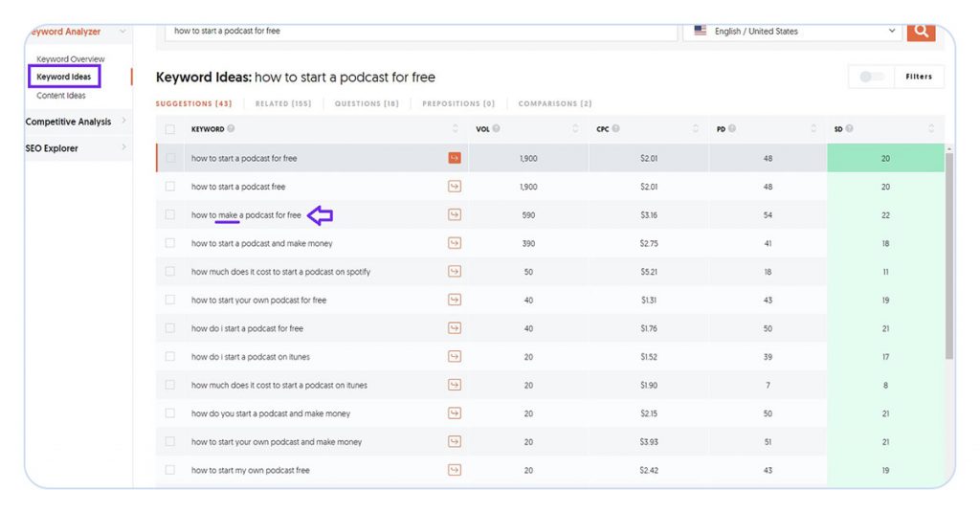Go to Keyword Overview in sidebar
The width and height of the screenshot is (980, 513).
[71, 59]
